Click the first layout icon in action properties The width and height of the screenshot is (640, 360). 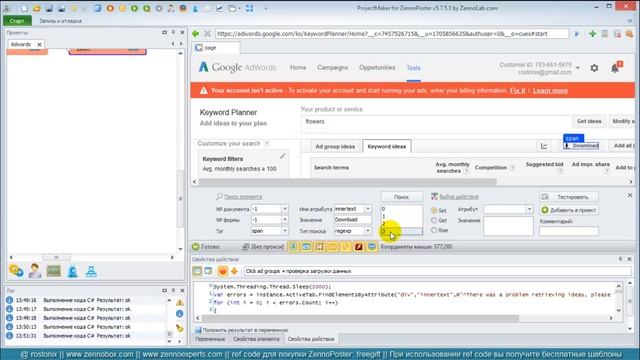[197, 271]
